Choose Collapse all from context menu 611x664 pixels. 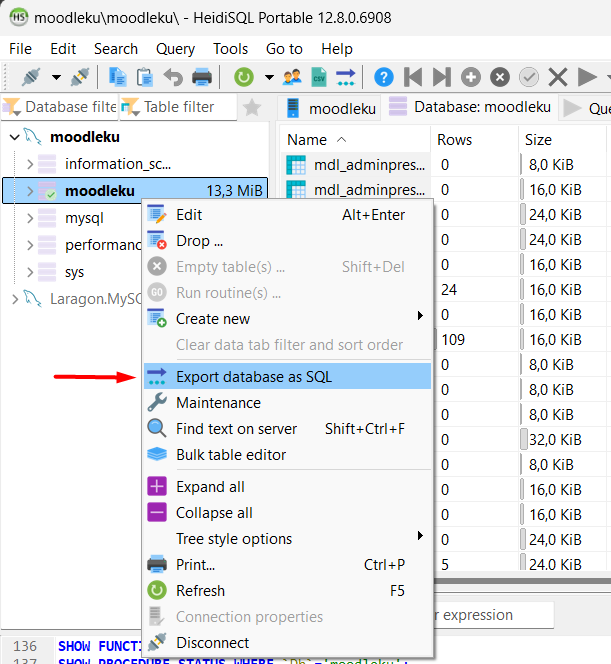click(287, 513)
